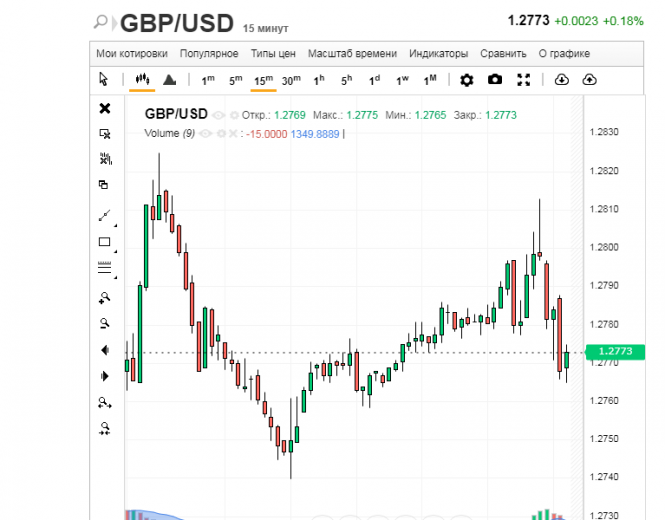Save chart via cloud download icon
This screenshot has width=665, height=520.
click(x=562, y=79)
